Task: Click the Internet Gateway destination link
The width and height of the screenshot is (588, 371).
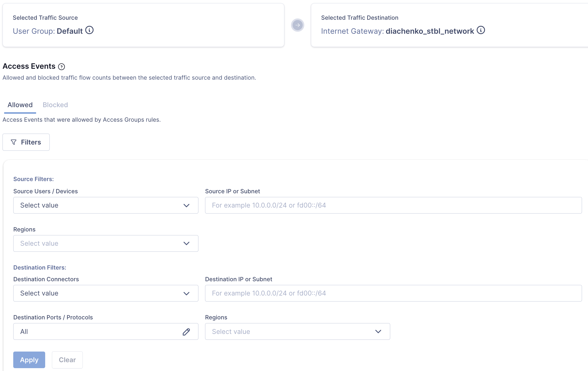Action: click(x=397, y=31)
